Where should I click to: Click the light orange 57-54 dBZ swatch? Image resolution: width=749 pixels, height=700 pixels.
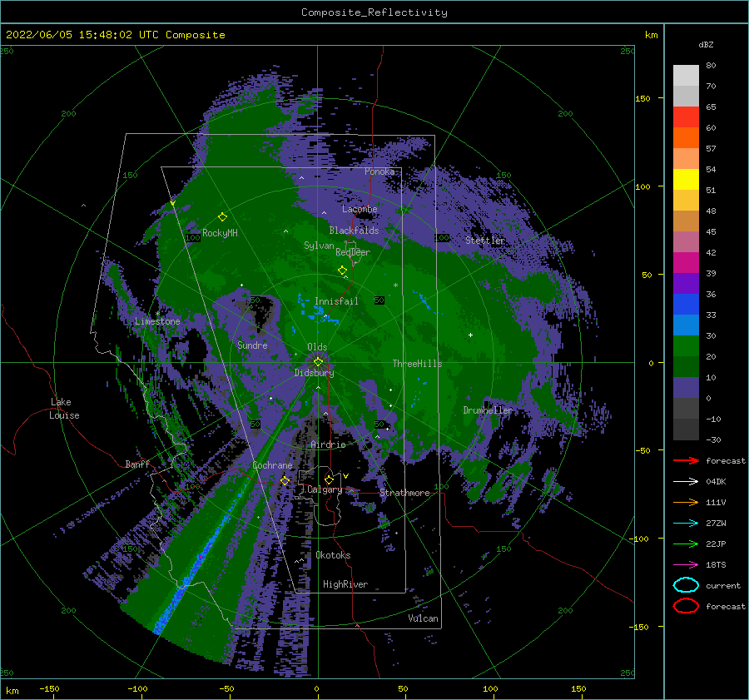tap(686, 159)
